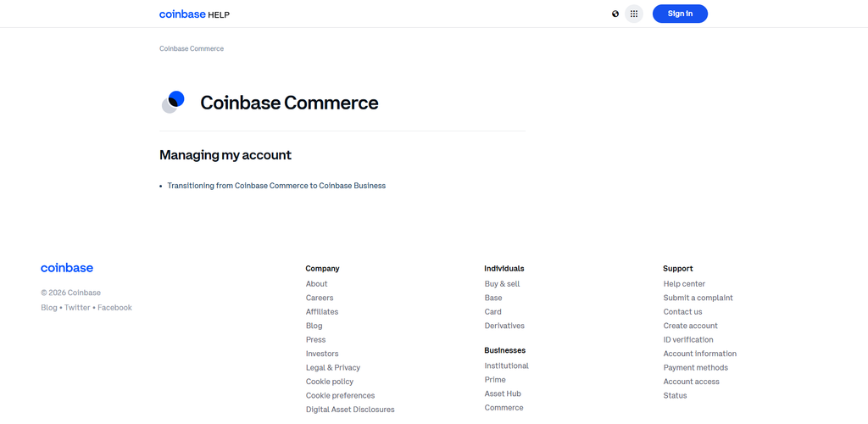This screenshot has height=424, width=868.
Task: Click the Individuals footer heading
Action: click(x=504, y=269)
